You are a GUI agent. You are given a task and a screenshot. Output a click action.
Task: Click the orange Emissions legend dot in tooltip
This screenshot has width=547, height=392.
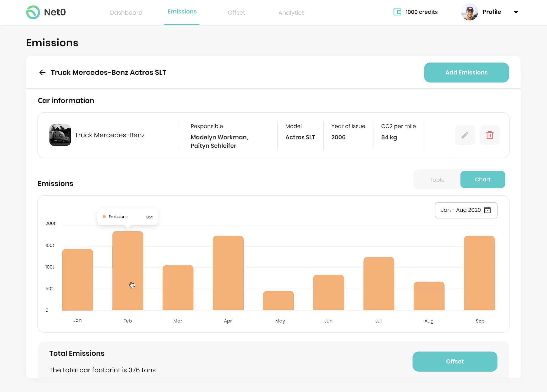click(104, 216)
